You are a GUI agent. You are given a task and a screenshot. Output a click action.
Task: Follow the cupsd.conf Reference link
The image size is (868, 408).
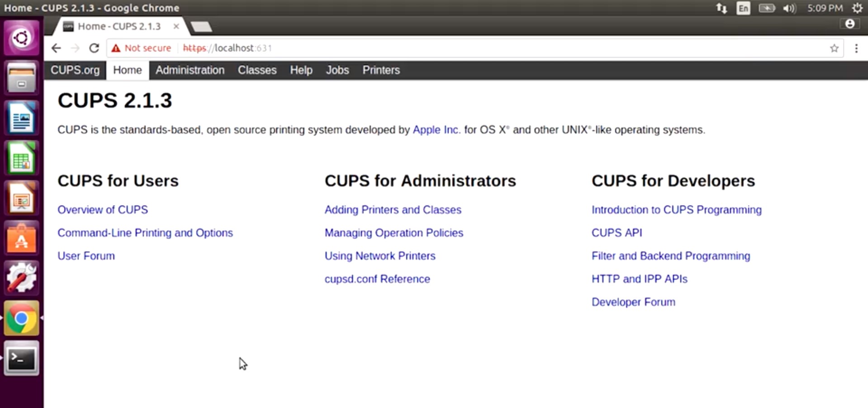pos(377,279)
